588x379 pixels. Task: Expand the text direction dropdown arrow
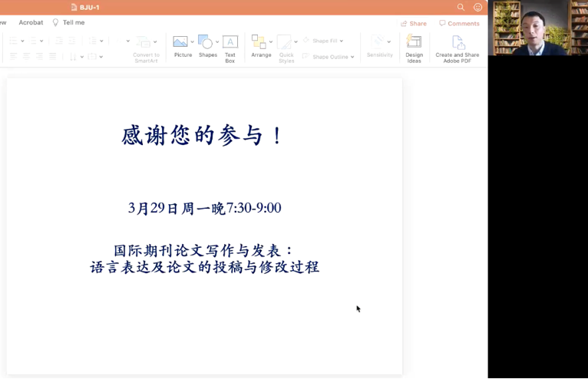click(x=81, y=57)
